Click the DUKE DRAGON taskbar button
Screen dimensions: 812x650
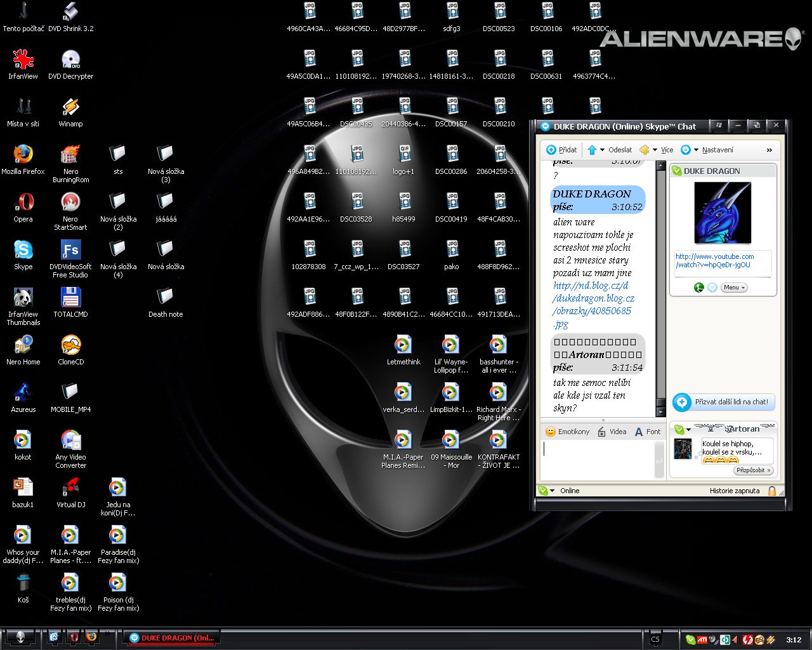[x=172, y=638]
